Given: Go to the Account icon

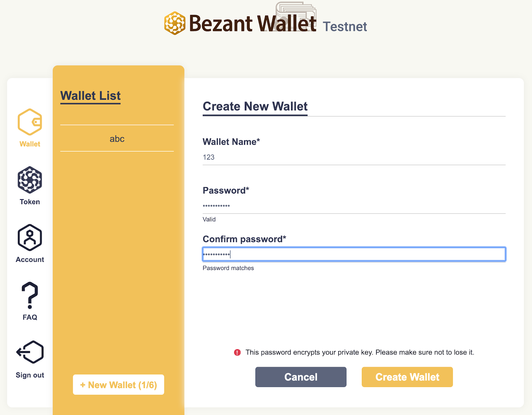Looking at the screenshot, I should pos(30,237).
